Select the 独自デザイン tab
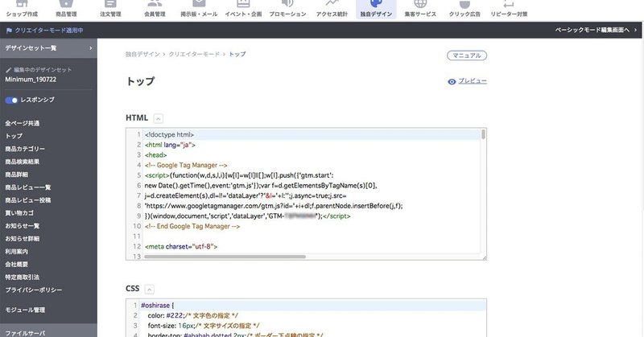644x337 pixels. (376, 9)
